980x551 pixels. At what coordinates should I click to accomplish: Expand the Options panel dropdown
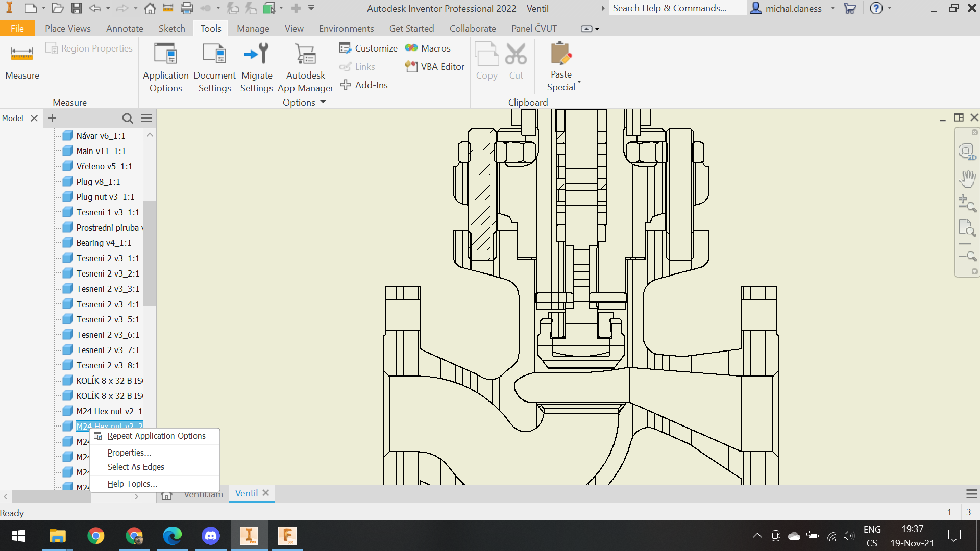pos(323,102)
